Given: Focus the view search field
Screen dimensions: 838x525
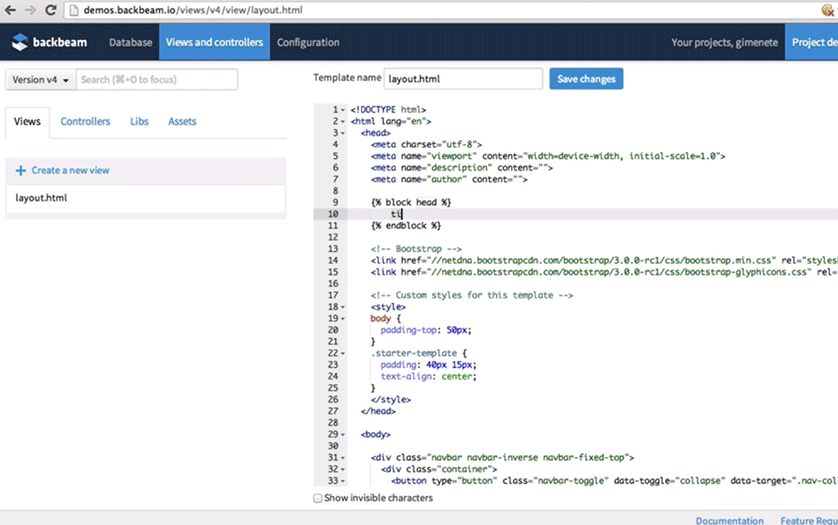Looking at the screenshot, I should (157, 80).
